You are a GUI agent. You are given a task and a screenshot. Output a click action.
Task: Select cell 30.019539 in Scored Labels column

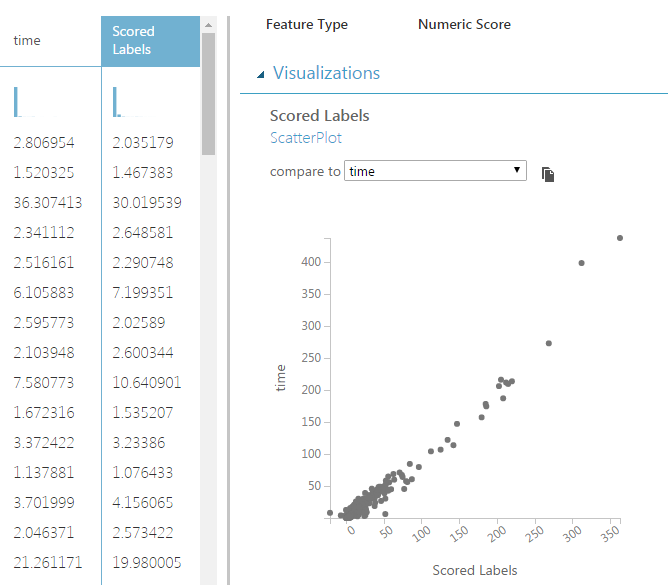coord(147,202)
